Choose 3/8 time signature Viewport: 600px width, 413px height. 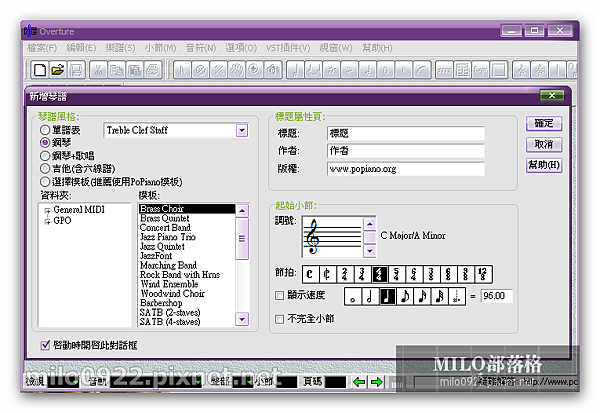pyautogui.click(x=431, y=274)
